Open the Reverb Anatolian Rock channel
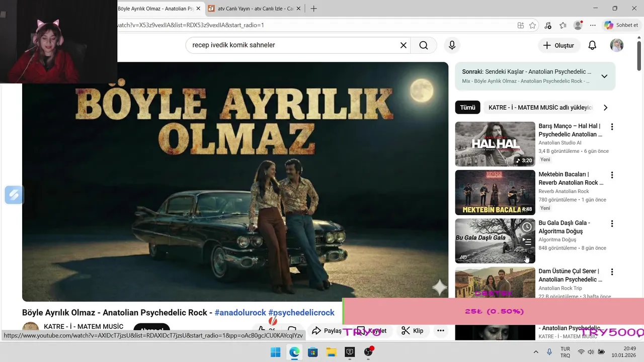644x362 pixels. pos(563,191)
